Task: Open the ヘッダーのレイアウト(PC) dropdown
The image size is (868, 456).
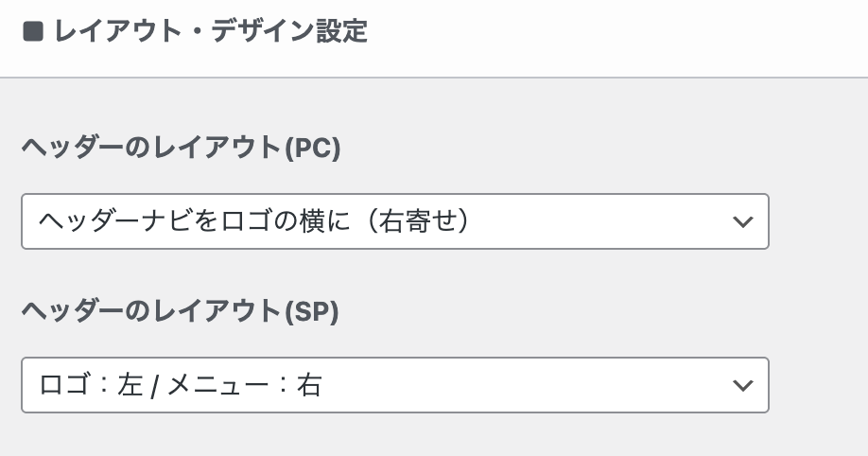Action: [394, 221]
